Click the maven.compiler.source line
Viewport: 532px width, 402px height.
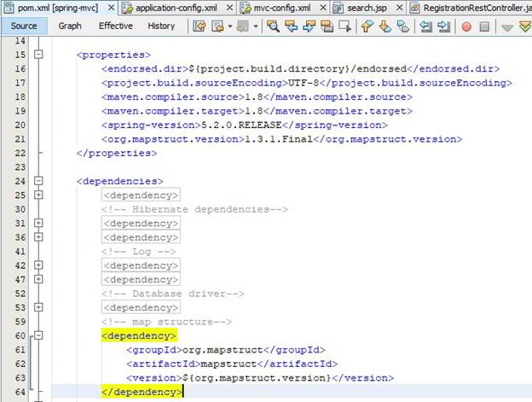(x=257, y=97)
